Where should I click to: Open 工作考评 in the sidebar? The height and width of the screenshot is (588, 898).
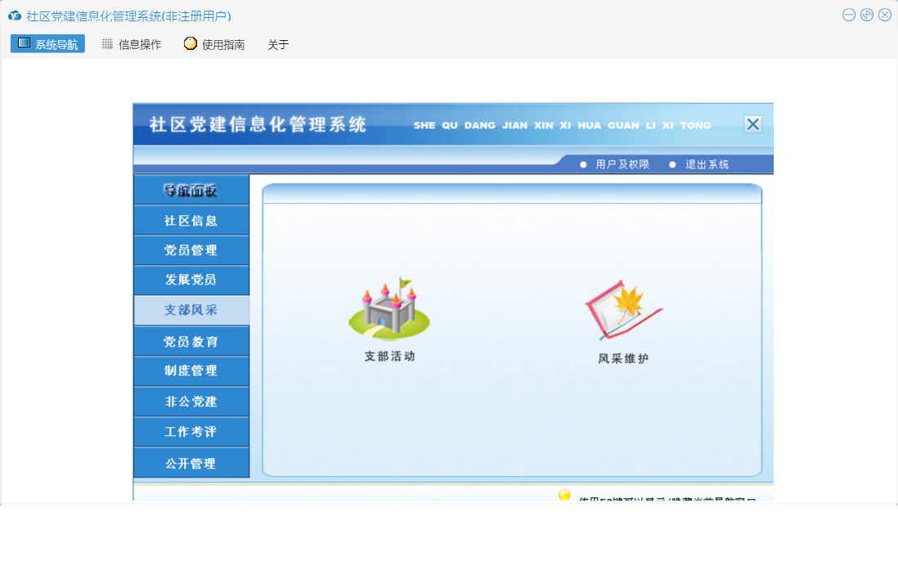pos(191,432)
